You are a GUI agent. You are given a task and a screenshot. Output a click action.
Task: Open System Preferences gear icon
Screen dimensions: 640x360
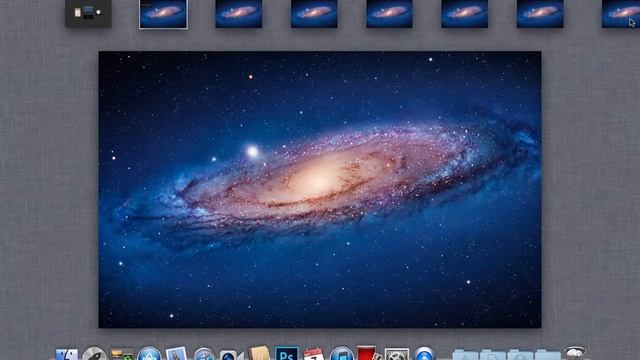tap(397, 354)
